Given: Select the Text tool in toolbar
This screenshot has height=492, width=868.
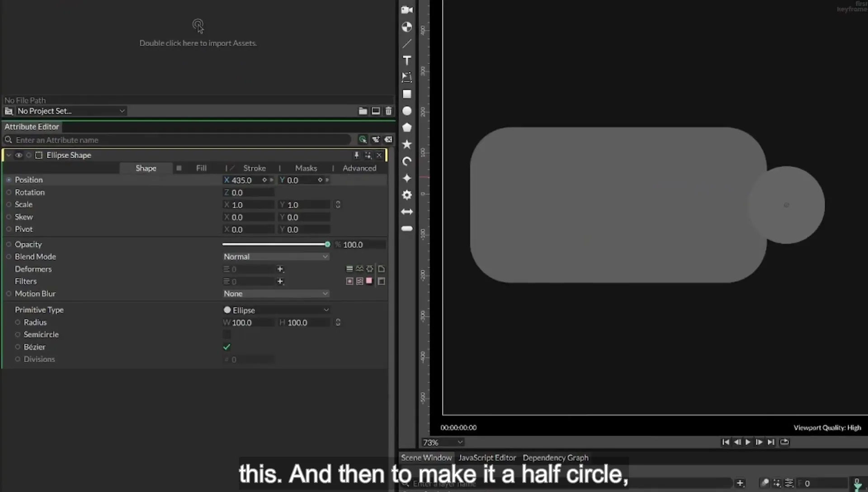Looking at the screenshot, I should pyautogui.click(x=407, y=61).
